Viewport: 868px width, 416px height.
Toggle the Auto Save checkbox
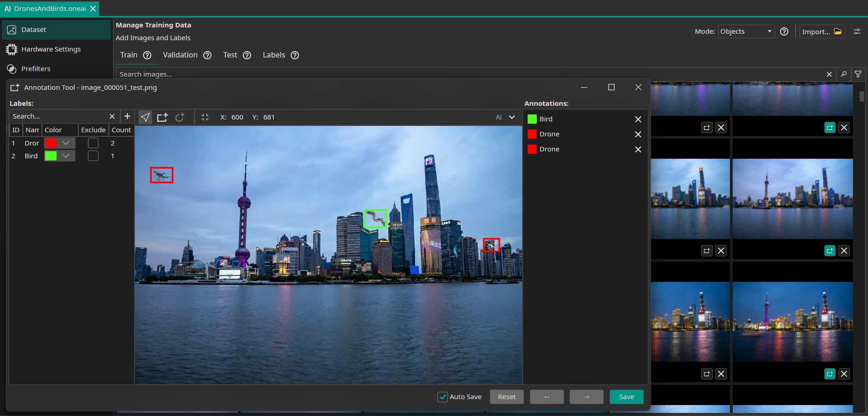click(442, 397)
